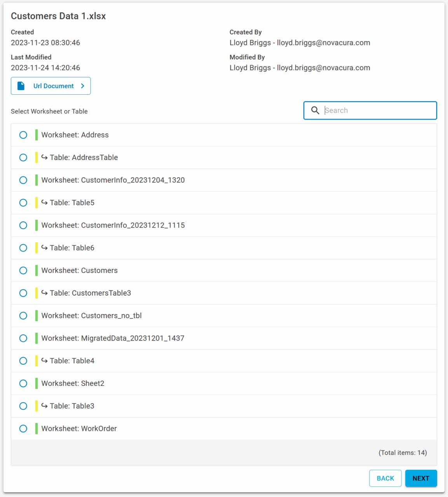Click the green color bar beside Worksheet: CustomerInfo_20231212_1115
This screenshot has width=448, height=497.
(37, 225)
